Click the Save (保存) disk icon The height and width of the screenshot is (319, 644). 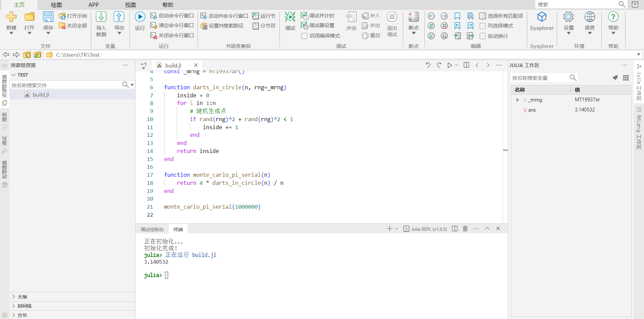(x=48, y=17)
